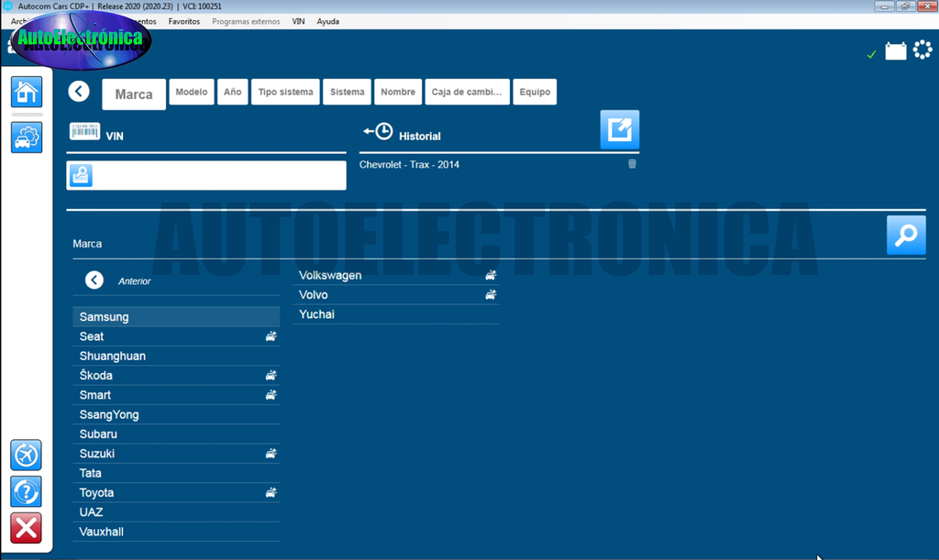Open the Equipo tab
Screen dimensions: 939x560
535,93
